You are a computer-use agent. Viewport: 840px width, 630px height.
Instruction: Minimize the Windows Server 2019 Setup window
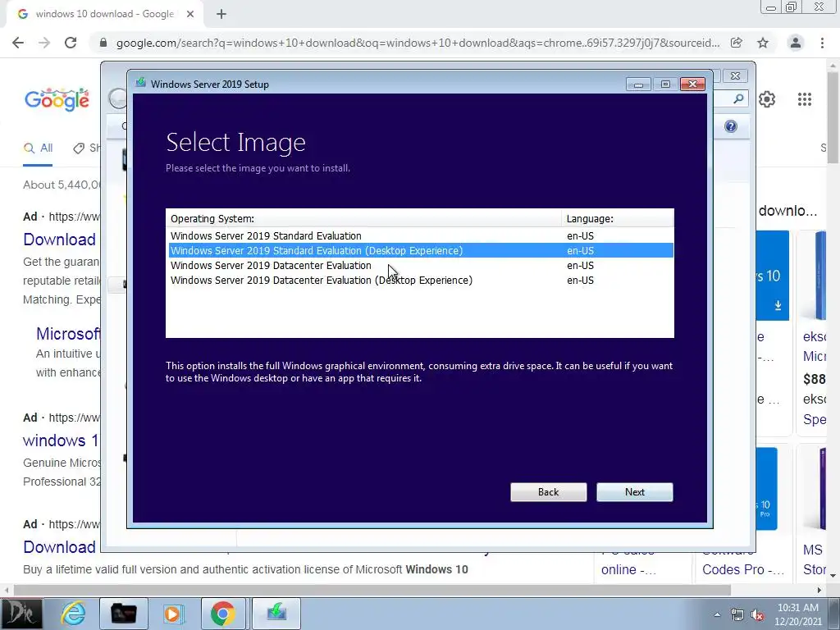(638, 84)
